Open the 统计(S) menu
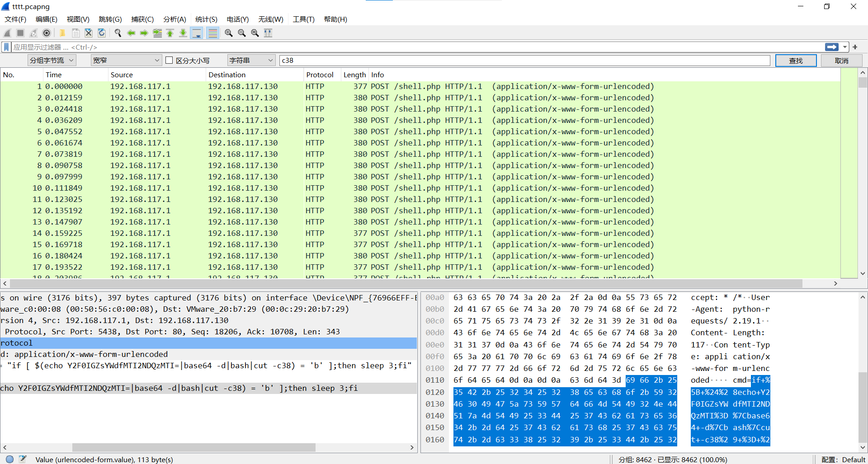868x464 pixels. (x=206, y=19)
